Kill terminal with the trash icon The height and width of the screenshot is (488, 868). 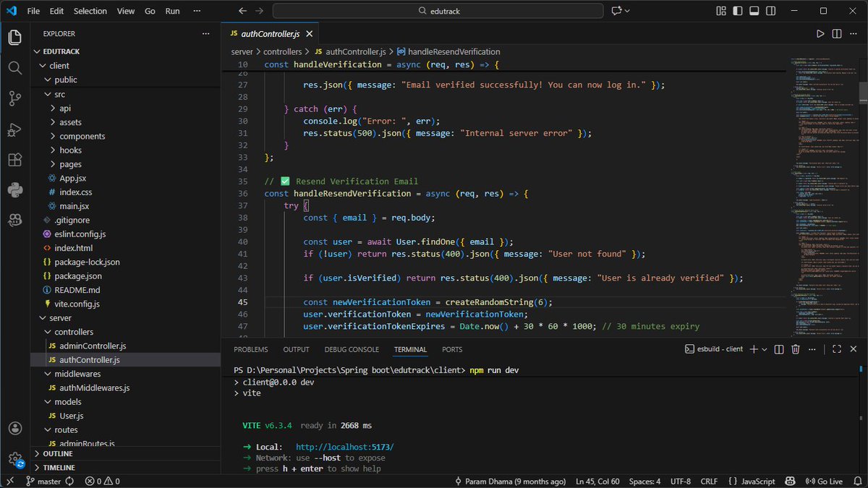(796, 349)
